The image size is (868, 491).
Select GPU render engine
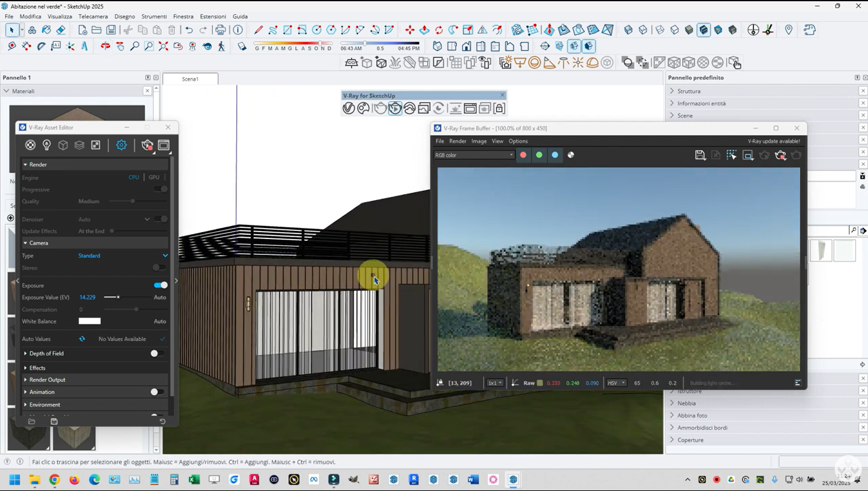click(154, 177)
